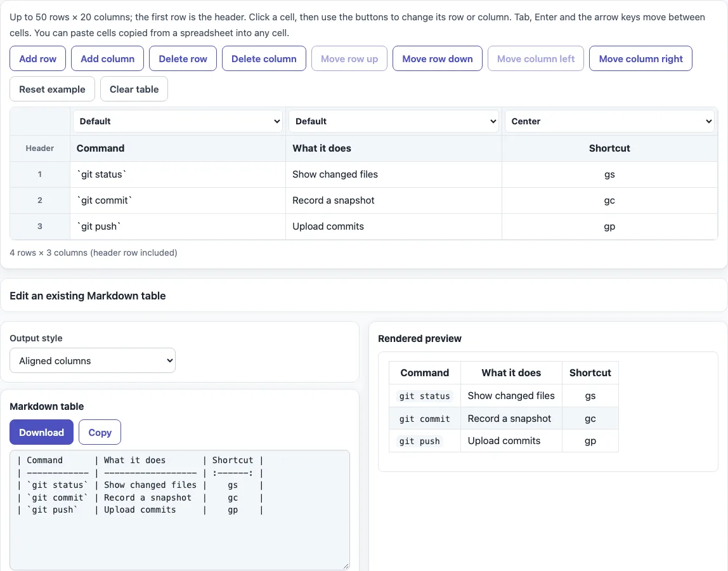Image resolution: width=728 pixels, height=571 pixels.
Task: Select the gs shortcut editor cell
Action: [609, 174]
